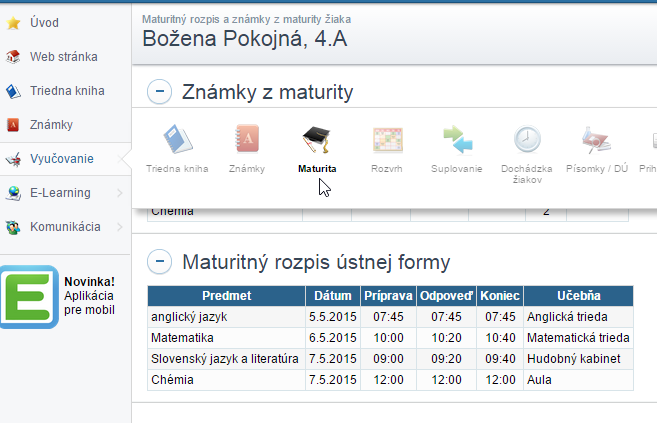This screenshot has width=657, height=423.
Task: Open the Písomky / DÚ icon
Action: coord(596,139)
